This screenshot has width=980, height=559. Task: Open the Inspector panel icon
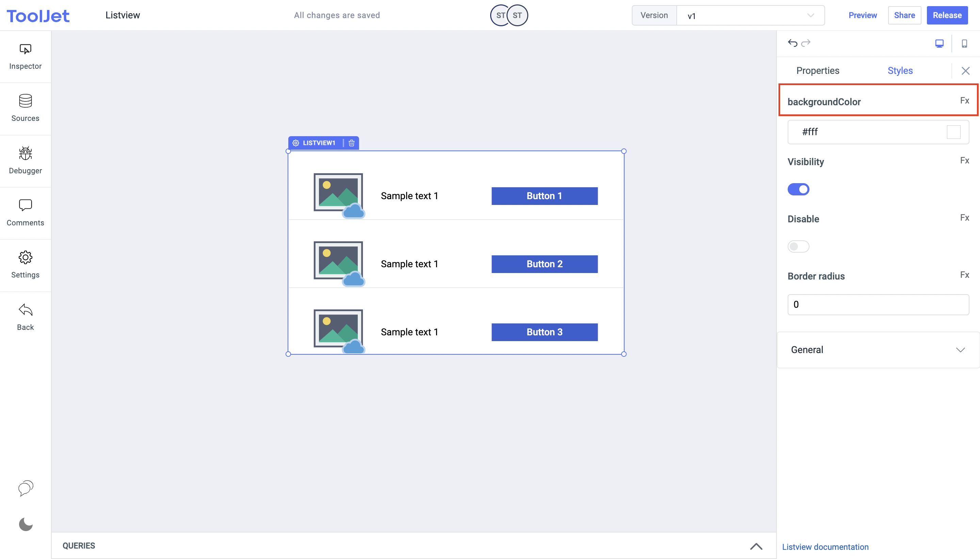[x=25, y=49]
